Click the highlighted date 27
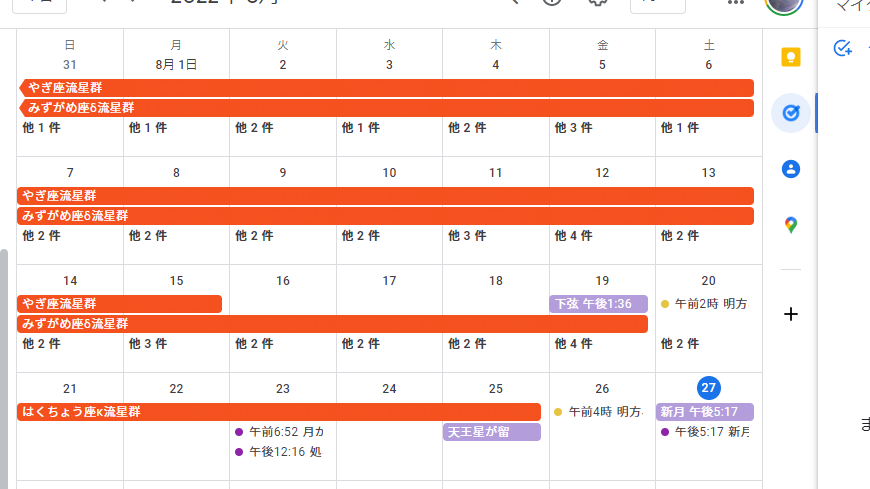870x489 pixels. click(x=709, y=388)
